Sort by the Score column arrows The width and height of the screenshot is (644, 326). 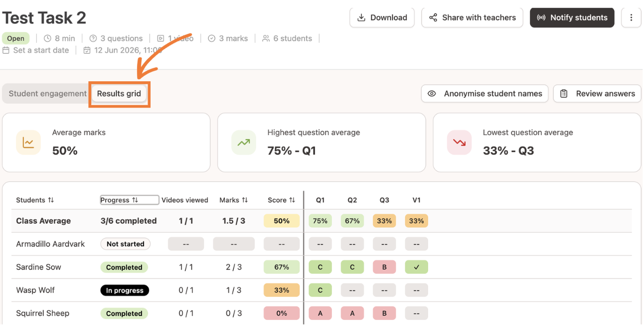(x=292, y=200)
